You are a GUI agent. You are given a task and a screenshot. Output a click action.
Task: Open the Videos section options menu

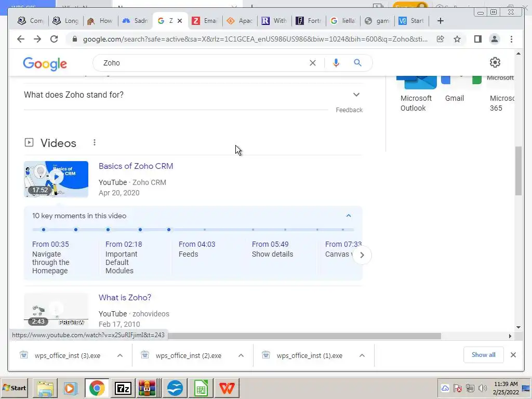[x=95, y=142]
